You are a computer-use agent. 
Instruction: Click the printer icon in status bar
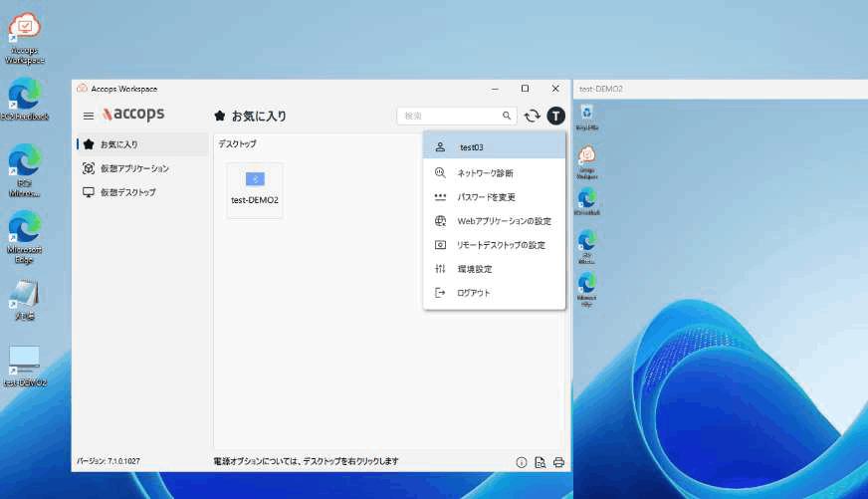(558, 462)
